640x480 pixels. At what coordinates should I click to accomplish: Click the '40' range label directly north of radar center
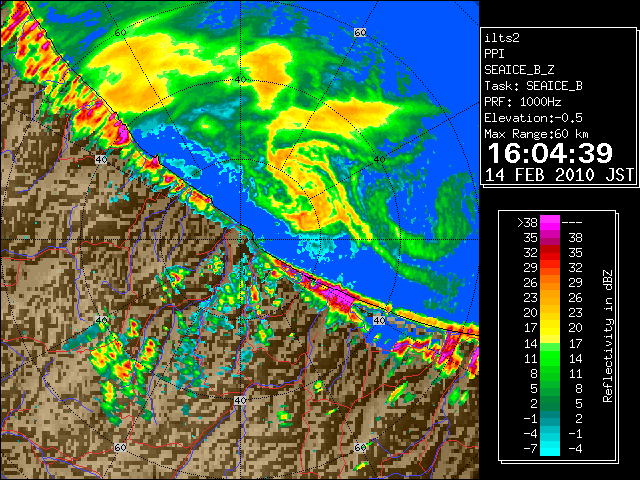(240, 80)
